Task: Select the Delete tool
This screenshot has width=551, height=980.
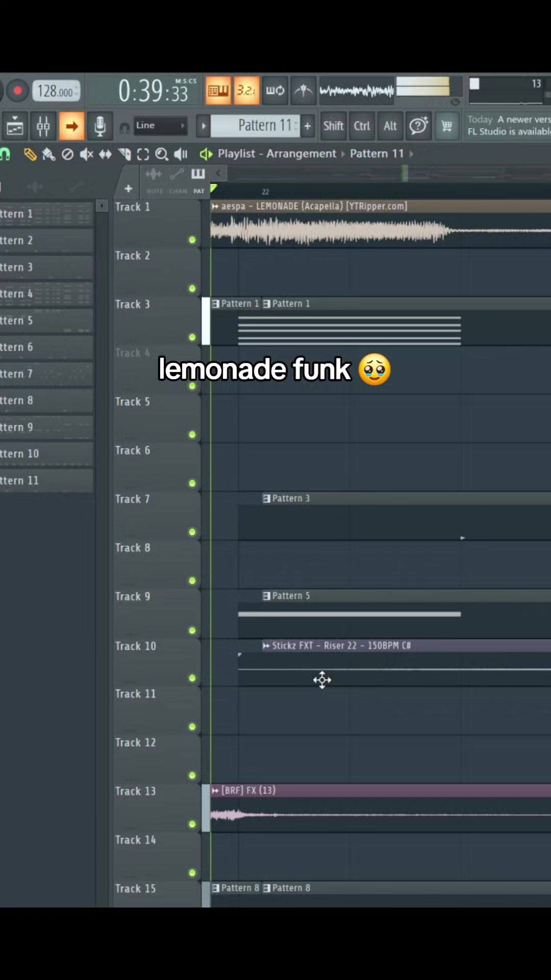Action: [67, 154]
